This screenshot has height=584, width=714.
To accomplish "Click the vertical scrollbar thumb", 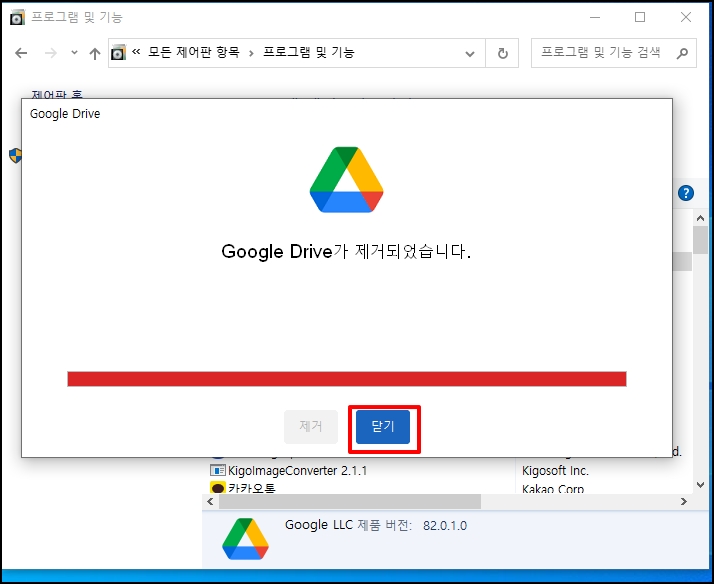I will 700,240.
